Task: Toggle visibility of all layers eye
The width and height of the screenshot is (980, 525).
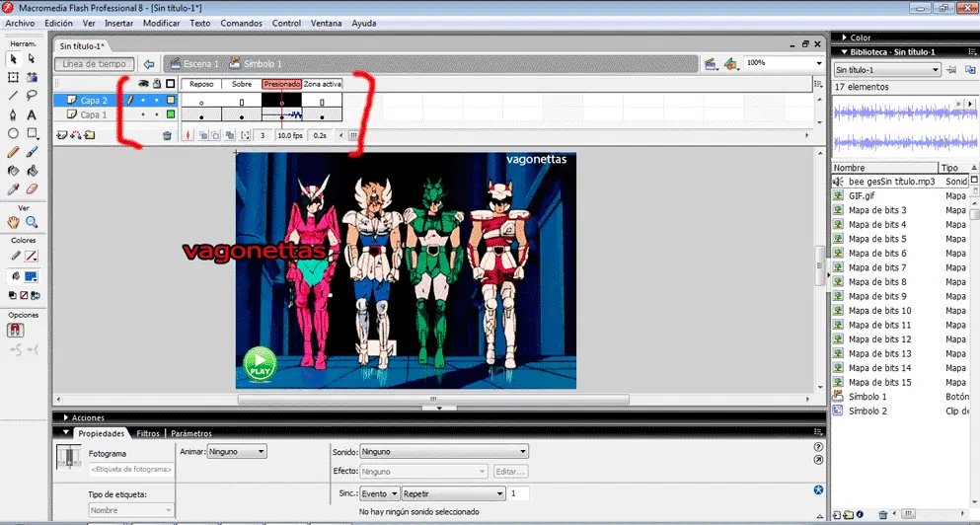Action: pos(143,84)
